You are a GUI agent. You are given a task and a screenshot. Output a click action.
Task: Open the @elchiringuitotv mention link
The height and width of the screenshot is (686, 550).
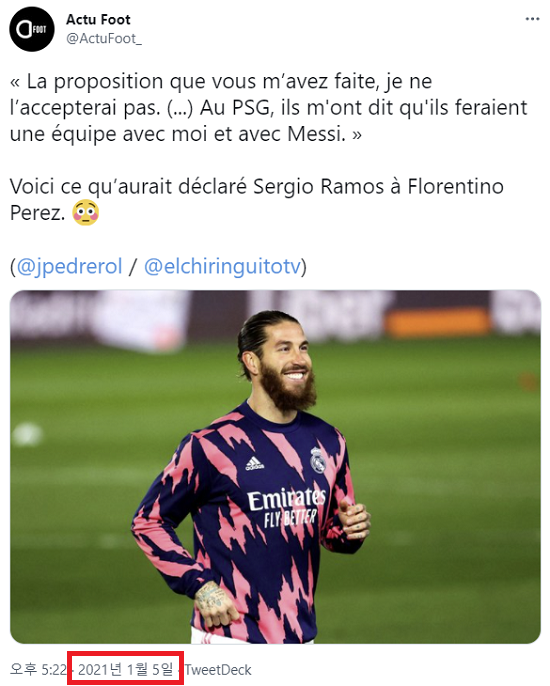point(222,266)
